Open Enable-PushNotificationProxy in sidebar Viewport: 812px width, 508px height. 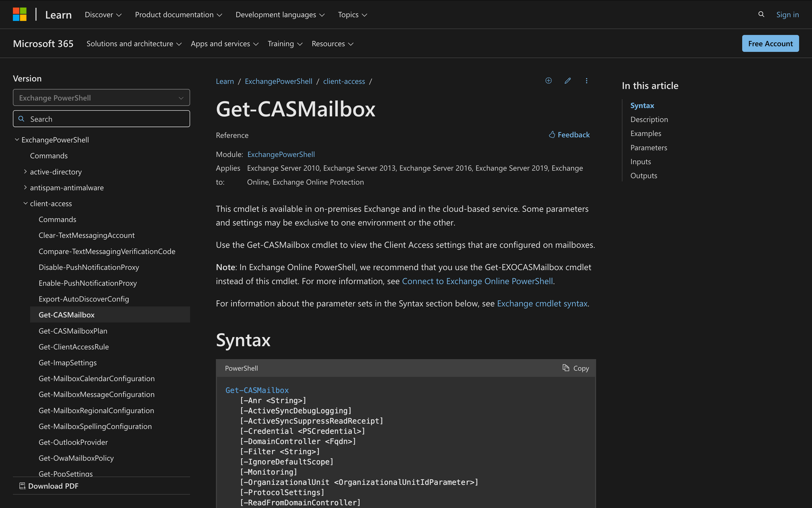pyautogui.click(x=88, y=283)
